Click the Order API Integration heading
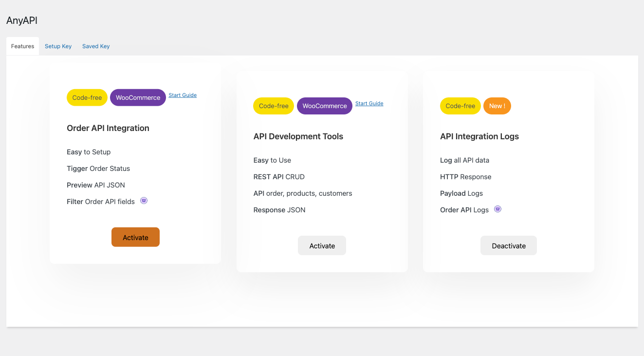The image size is (644, 356). [x=108, y=128]
